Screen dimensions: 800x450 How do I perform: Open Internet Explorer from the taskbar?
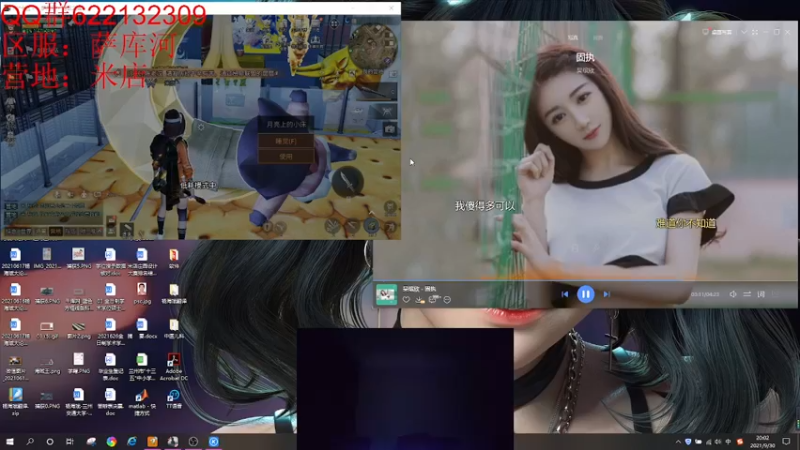click(132, 441)
